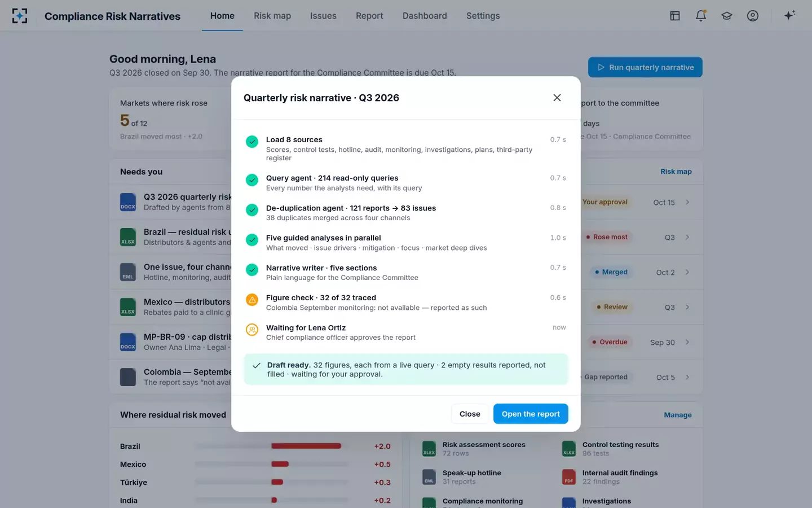
Task: Click the Internal audit findings PDF icon
Action: tap(569, 477)
